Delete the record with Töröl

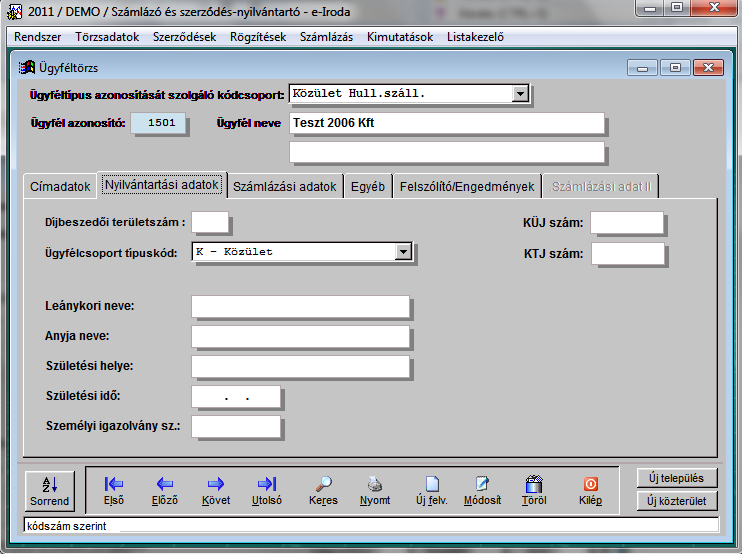[534, 489]
